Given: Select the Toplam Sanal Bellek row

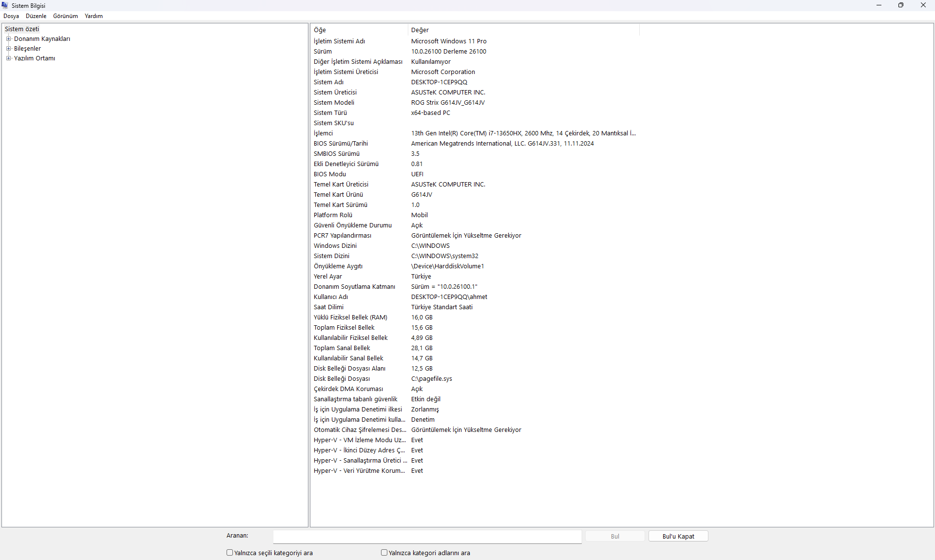Looking at the screenshot, I should (475, 348).
